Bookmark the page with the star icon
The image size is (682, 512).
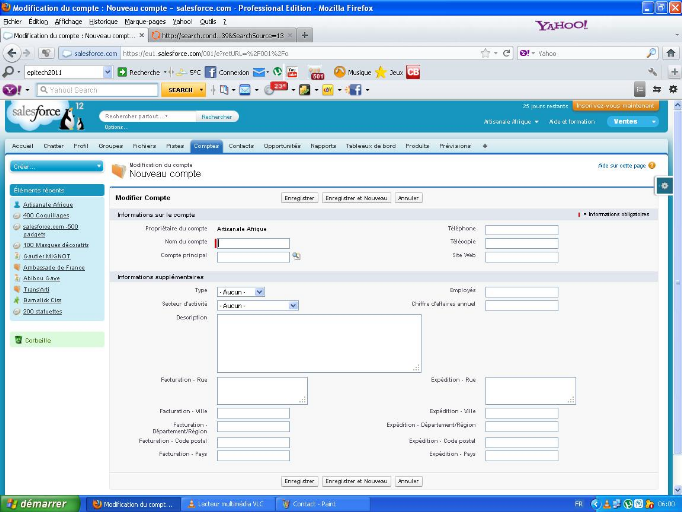(x=485, y=53)
